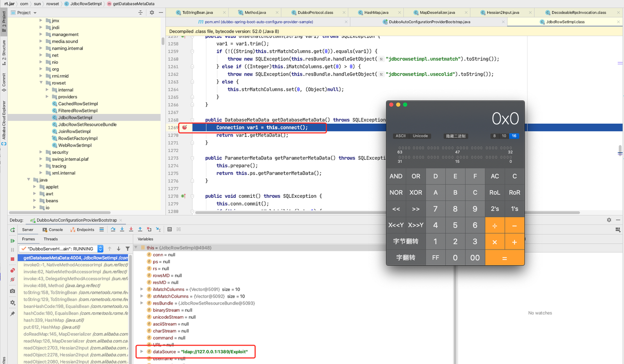Switch calculator to base 10 mode

pos(504,136)
